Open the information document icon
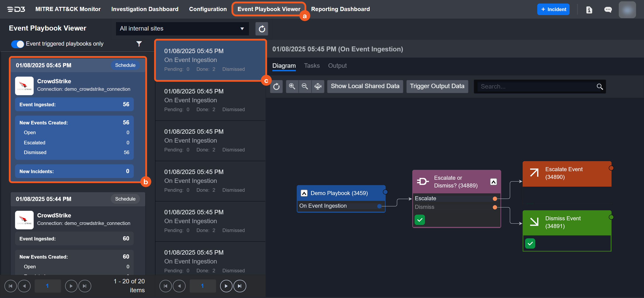This screenshot has height=298, width=644. (x=589, y=10)
